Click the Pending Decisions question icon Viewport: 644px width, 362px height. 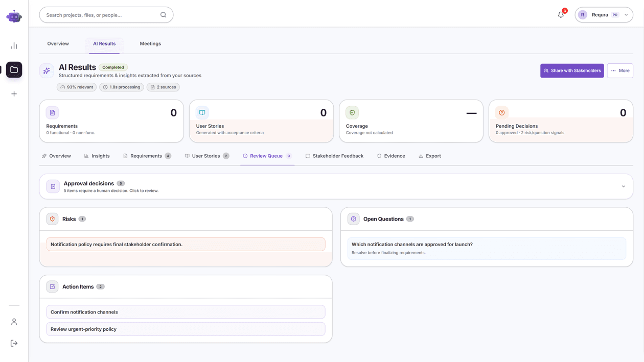click(502, 112)
